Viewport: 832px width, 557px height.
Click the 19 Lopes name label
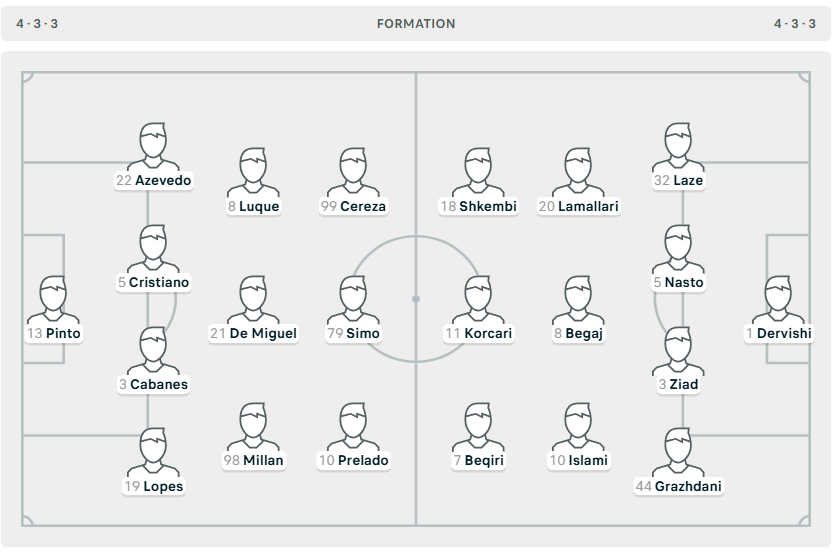click(153, 486)
